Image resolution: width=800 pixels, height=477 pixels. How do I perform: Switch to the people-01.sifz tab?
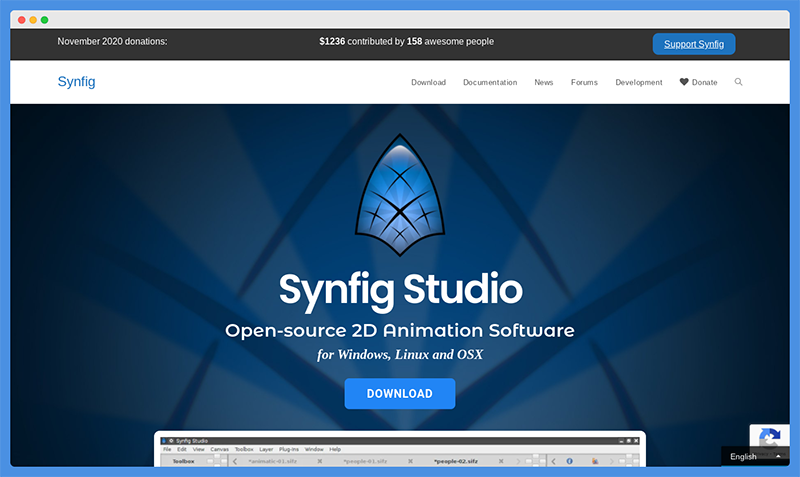[365, 461]
